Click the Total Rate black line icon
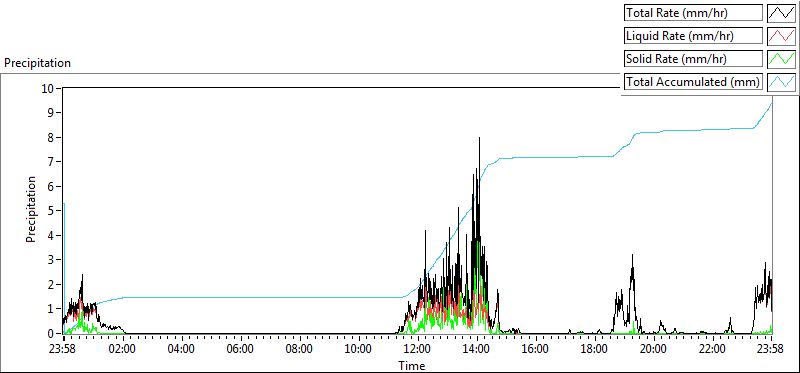Image resolution: width=800 pixels, height=373 pixels. [781, 13]
